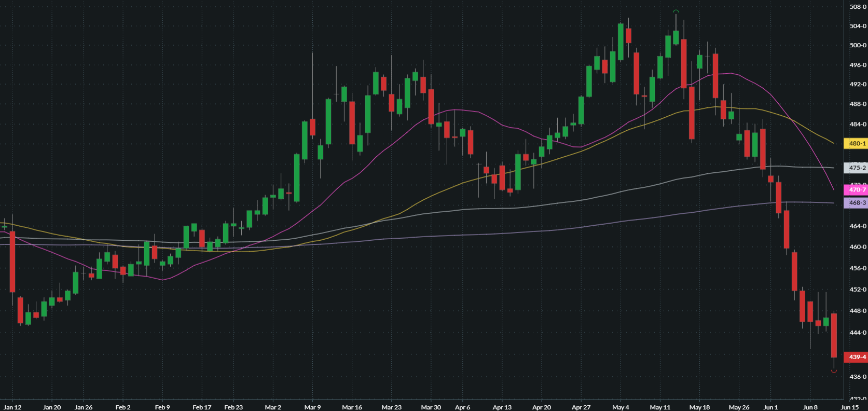
Task: Click the Apr 27 date label
Action: pyautogui.click(x=581, y=407)
